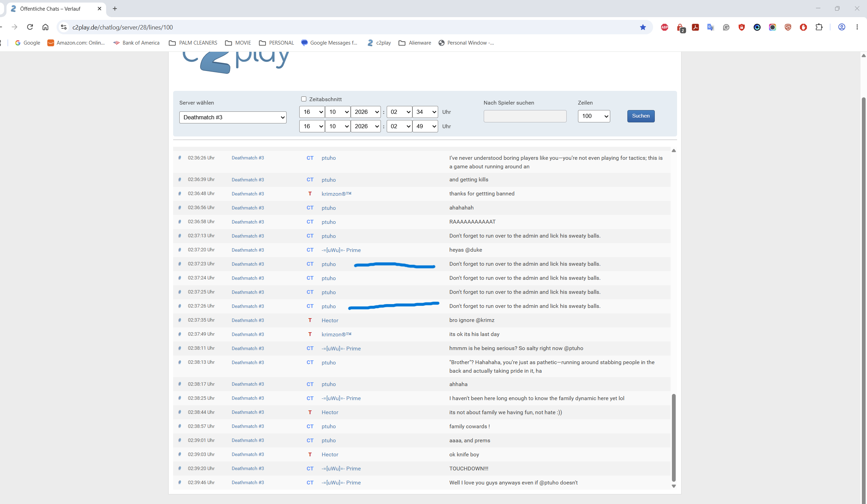Open the start minute dropdown showing 34
The image size is (867, 504).
tap(425, 112)
